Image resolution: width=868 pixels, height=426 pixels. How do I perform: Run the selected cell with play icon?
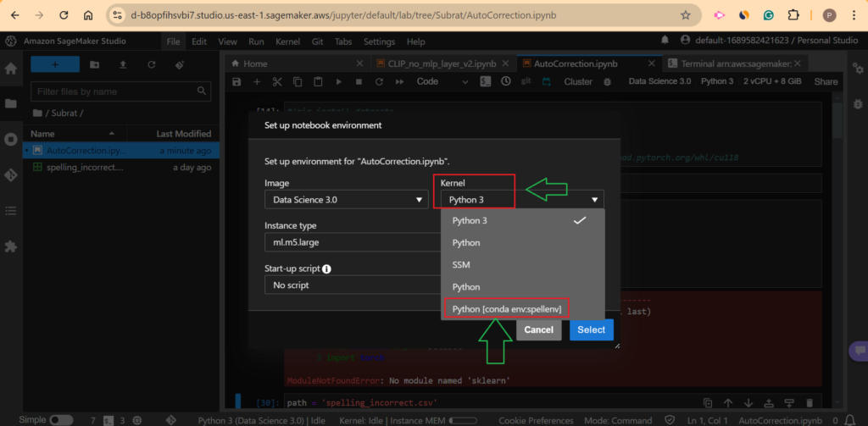(339, 82)
